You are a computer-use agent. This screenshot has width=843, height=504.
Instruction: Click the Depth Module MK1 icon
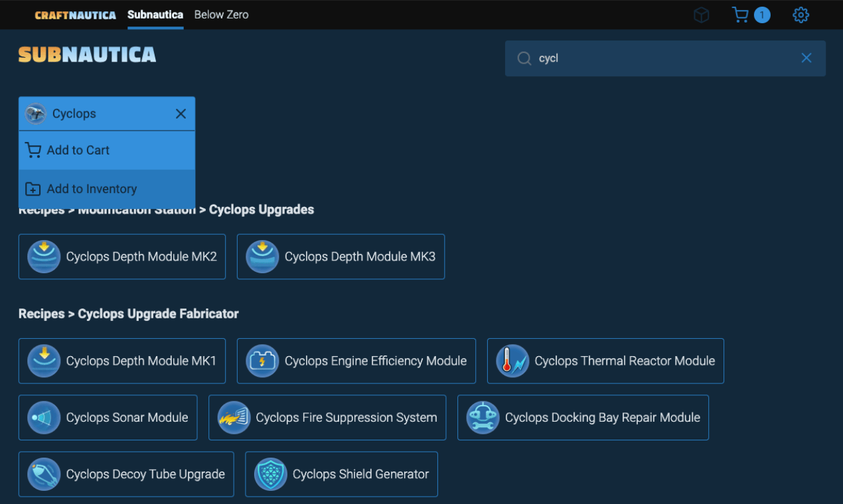[x=44, y=361]
